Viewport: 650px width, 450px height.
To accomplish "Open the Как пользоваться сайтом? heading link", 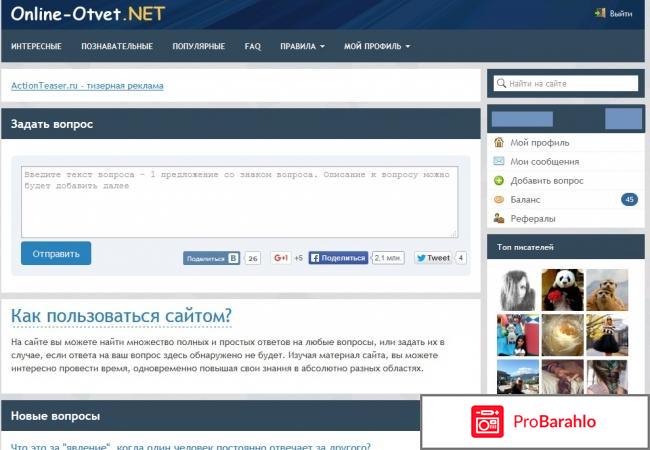I will 121,316.
